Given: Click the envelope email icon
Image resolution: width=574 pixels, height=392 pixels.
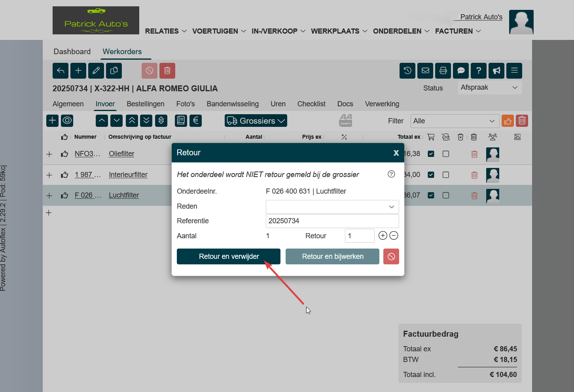Looking at the screenshot, I should [425, 71].
